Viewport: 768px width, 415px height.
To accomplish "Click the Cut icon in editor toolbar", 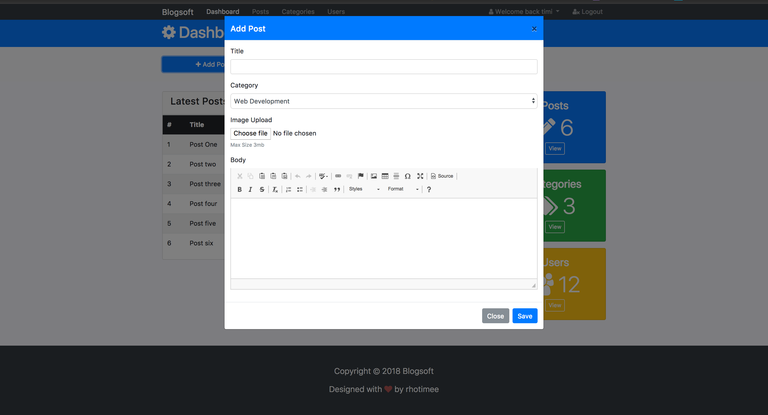I will click(240, 176).
